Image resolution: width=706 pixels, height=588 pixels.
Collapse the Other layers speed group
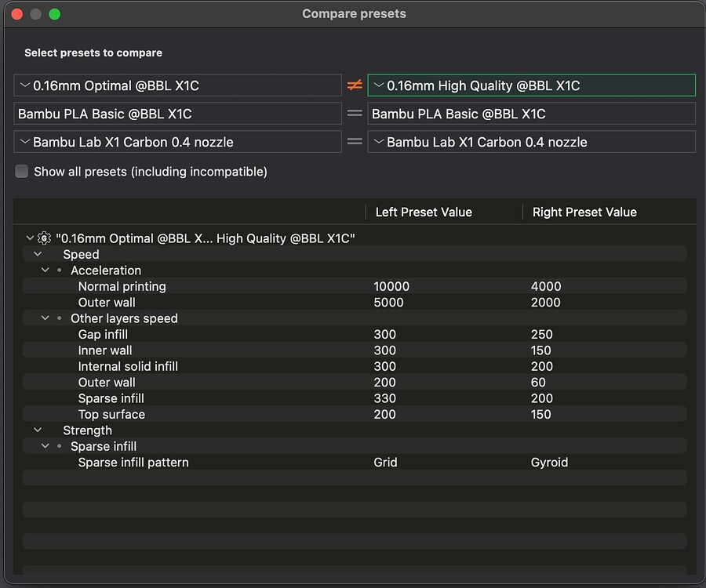(45, 318)
